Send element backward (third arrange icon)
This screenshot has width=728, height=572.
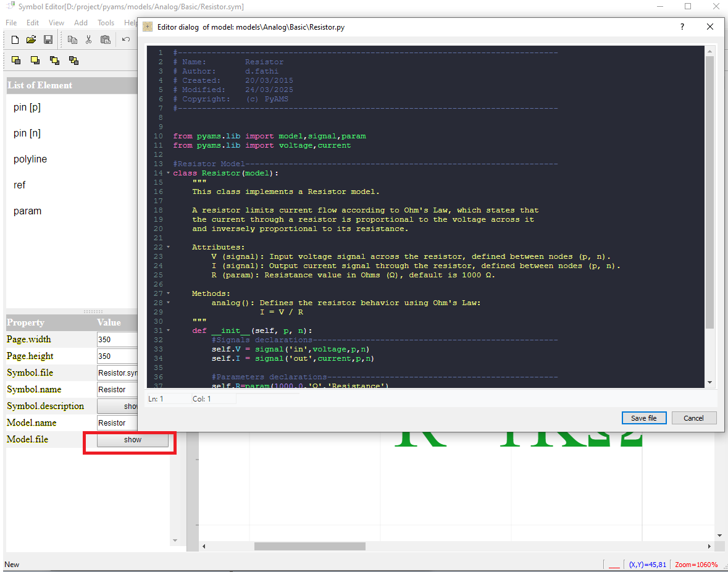[54, 61]
